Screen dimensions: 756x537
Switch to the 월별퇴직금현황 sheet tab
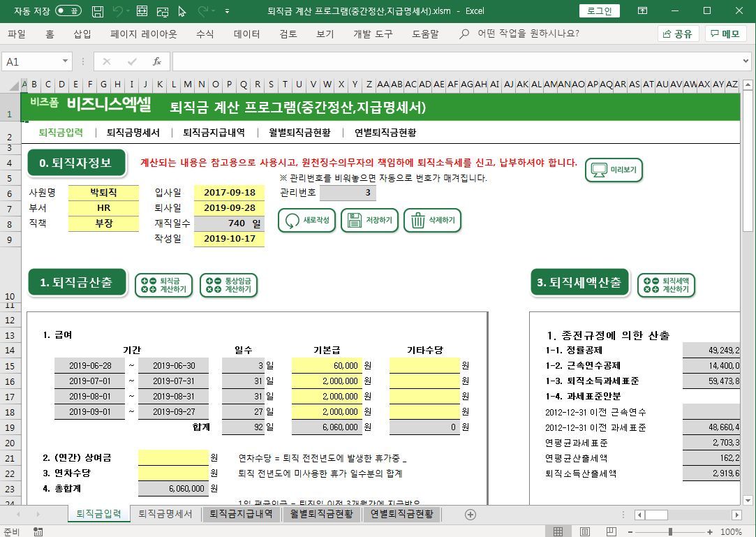pos(322,514)
